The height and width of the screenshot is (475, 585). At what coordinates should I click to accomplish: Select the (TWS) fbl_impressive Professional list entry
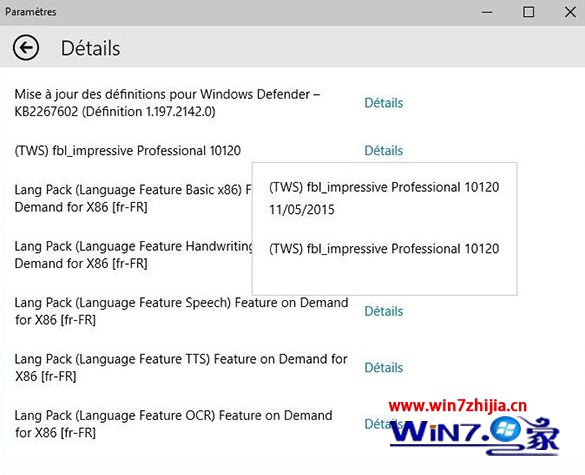[128, 151]
